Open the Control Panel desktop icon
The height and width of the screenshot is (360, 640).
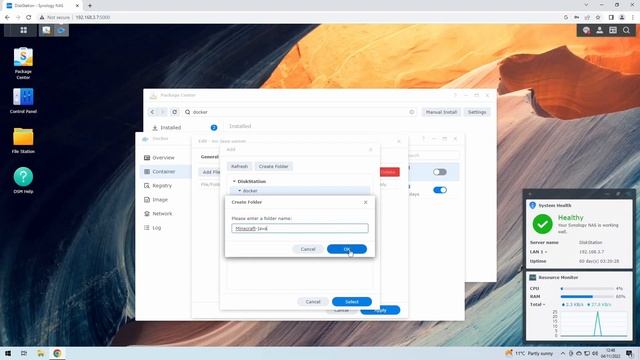pyautogui.click(x=23, y=100)
